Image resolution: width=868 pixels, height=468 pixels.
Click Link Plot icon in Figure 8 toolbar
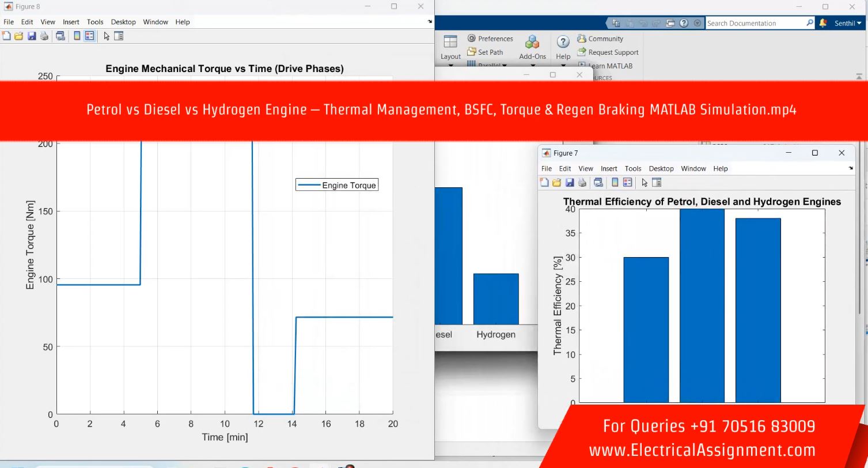60,36
